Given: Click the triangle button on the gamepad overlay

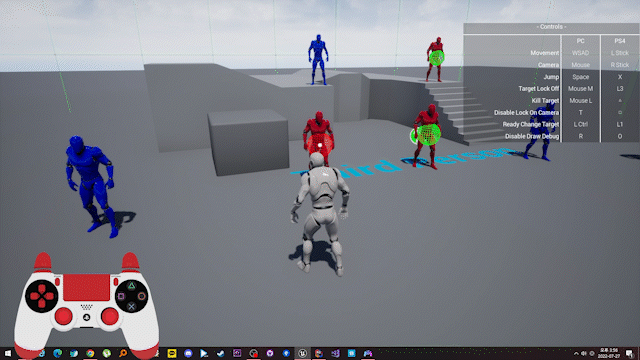Looking at the screenshot, I should (131, 286).
